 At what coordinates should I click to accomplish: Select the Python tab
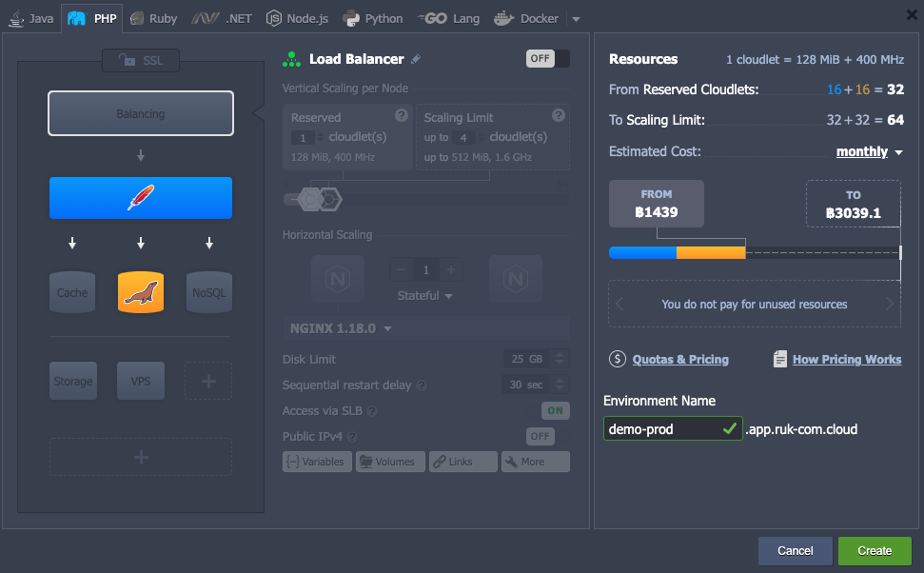tap(373, 18)
